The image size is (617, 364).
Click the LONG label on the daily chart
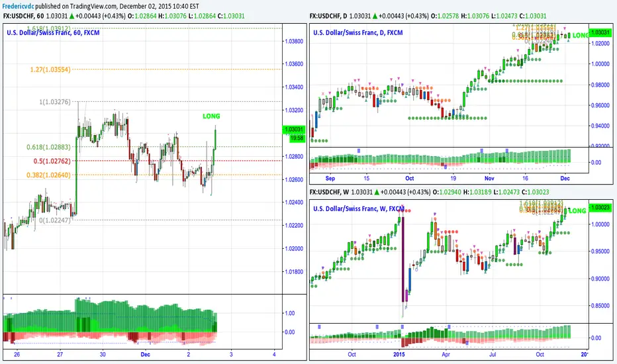tap(580, 36)
